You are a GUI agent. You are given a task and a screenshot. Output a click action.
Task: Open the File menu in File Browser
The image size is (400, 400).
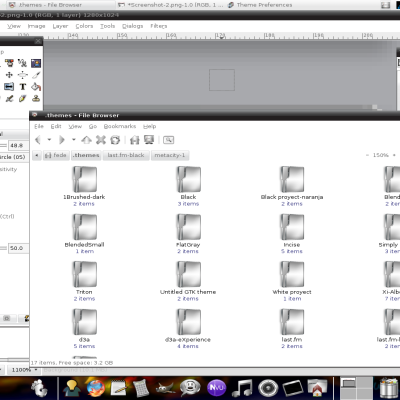coord(39,126)
